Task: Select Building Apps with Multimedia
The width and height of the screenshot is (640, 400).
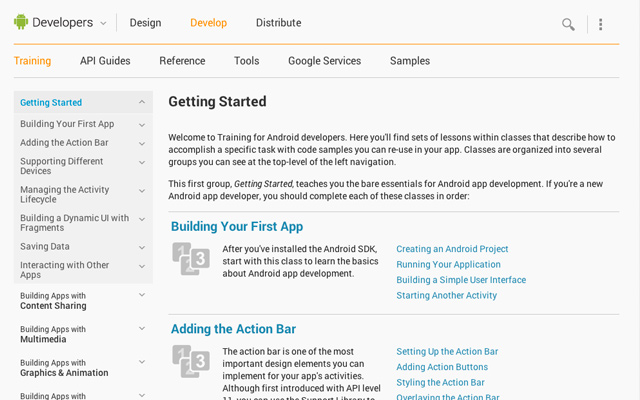Action: pyautogui.click(x=53, y=334)
